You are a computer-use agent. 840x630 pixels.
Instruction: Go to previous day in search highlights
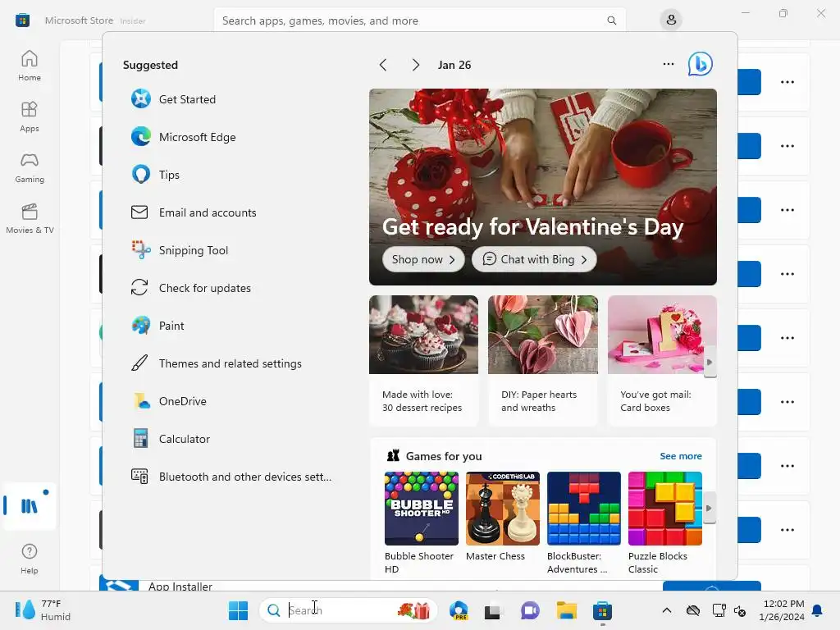382,65
